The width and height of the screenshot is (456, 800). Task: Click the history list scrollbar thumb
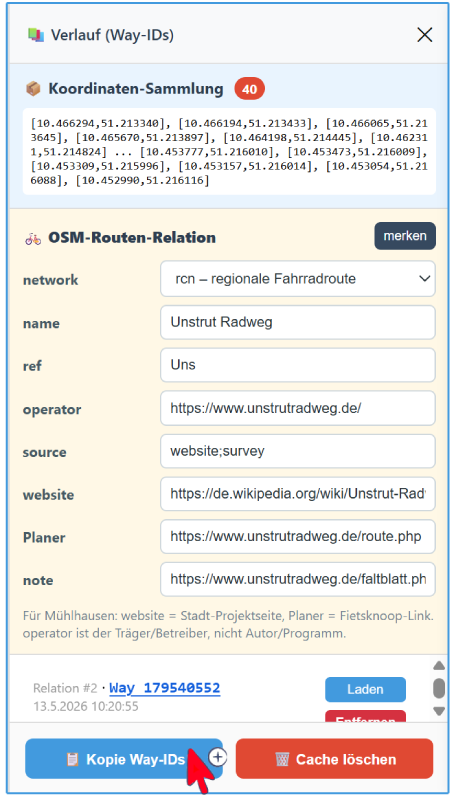439,688
